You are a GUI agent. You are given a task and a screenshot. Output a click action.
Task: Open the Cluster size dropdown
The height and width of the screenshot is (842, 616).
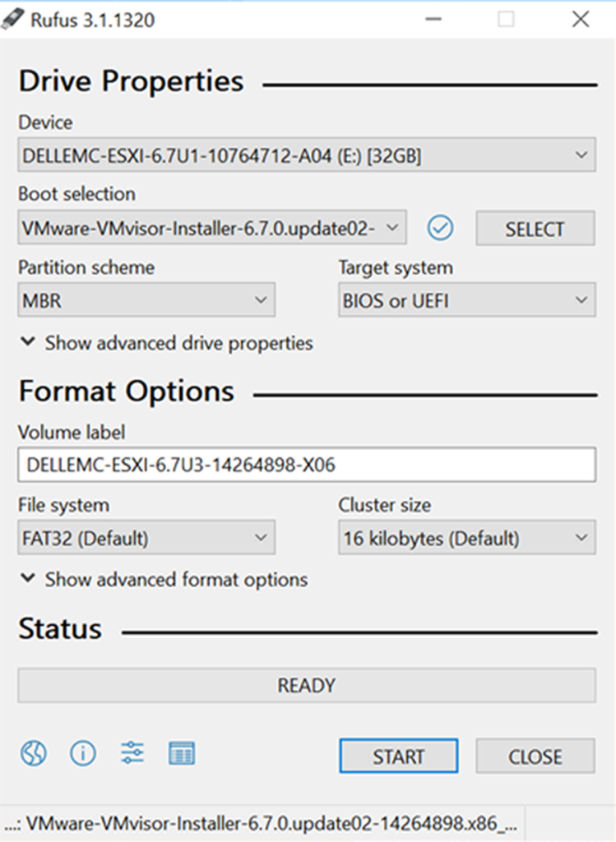coord(466,539)
